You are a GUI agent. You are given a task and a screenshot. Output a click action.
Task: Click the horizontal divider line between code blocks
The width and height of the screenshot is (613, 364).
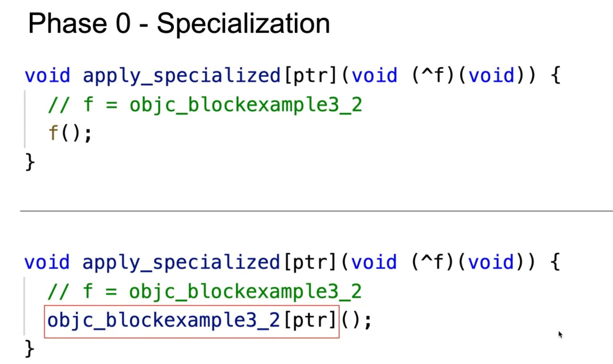click(316, 211)
